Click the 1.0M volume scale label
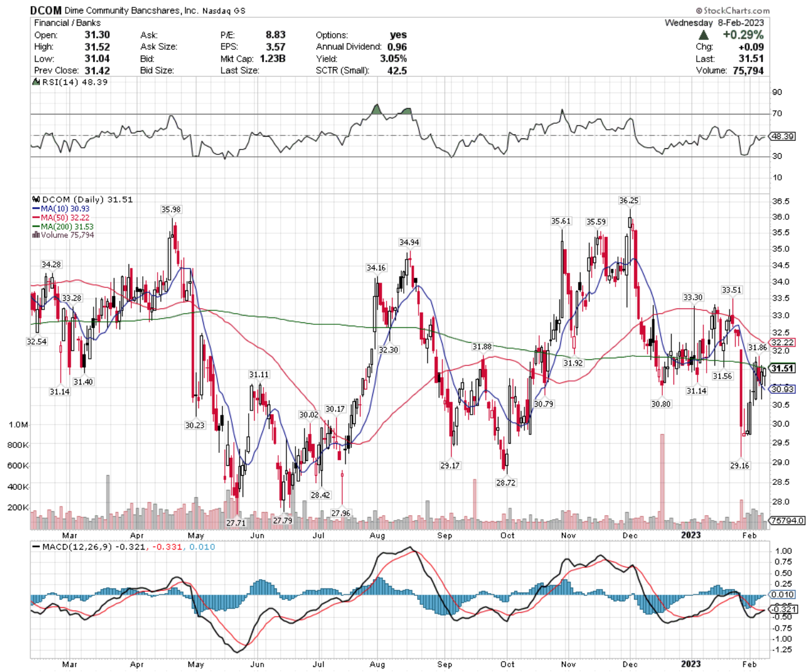The height and width of the screenshot is (672, 810). (x=18, y=425)
